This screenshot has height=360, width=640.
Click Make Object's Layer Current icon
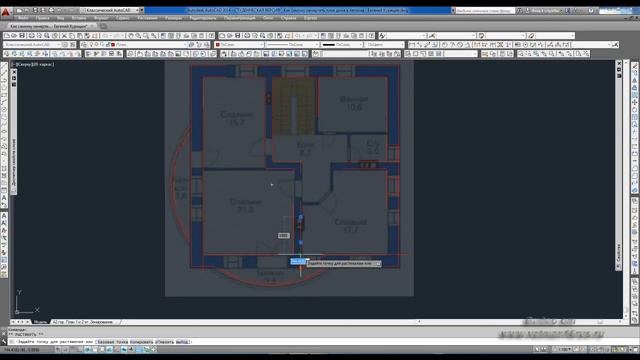[x=192, y=44]
